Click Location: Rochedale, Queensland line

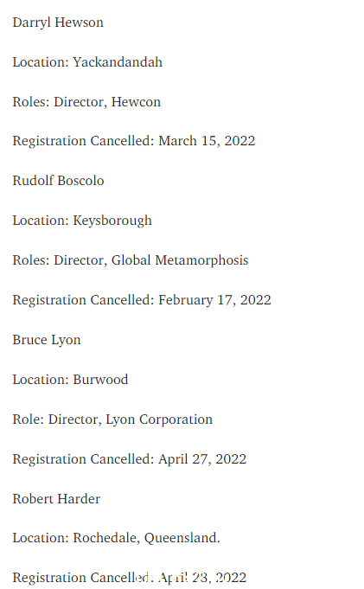pyautogui.click(x=117, y=538)
